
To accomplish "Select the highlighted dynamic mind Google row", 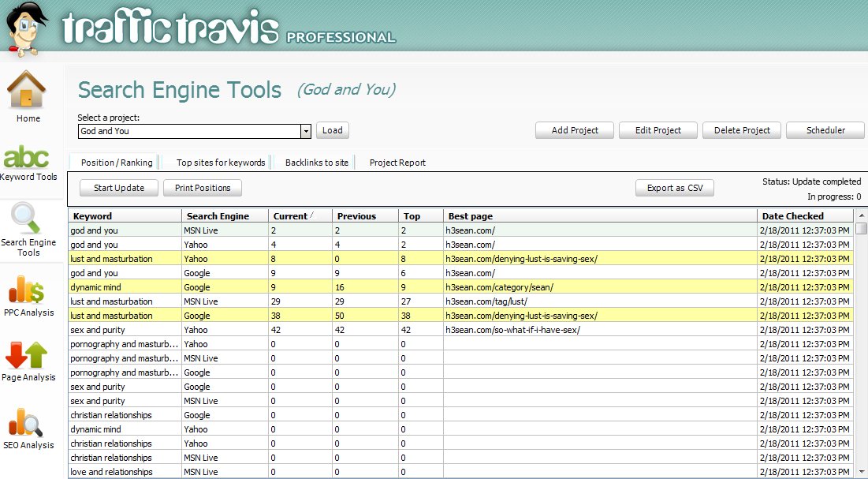I will [126, 287].
